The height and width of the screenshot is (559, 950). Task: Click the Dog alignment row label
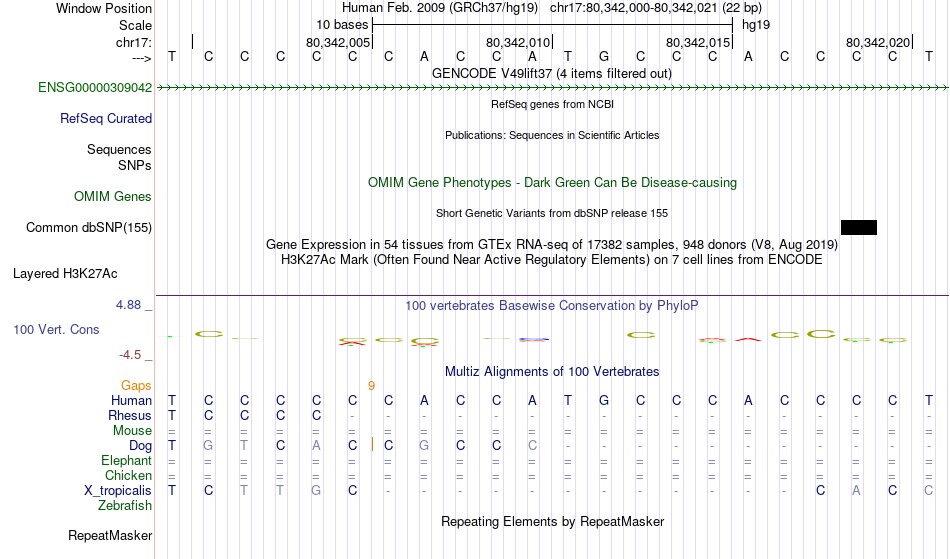point(140,446)
